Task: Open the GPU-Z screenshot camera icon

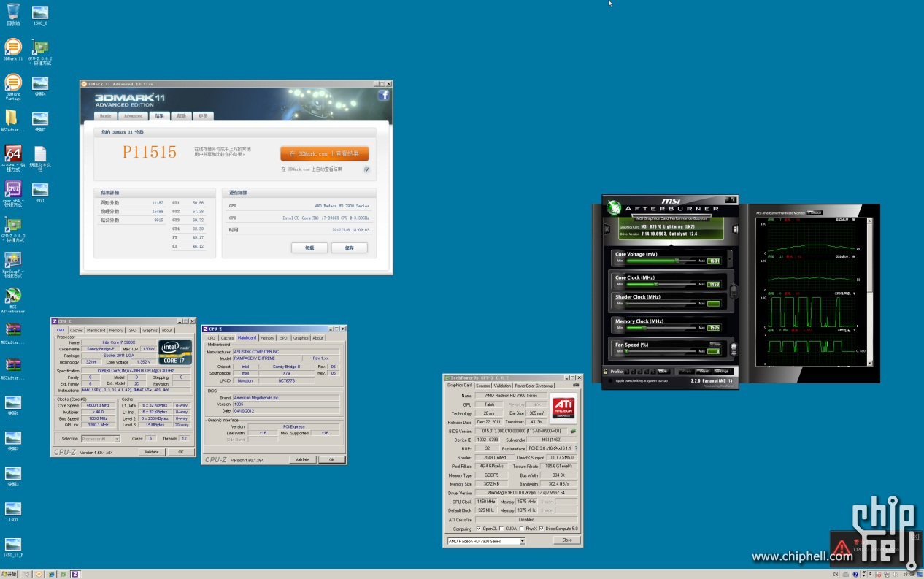Action: 576,385
